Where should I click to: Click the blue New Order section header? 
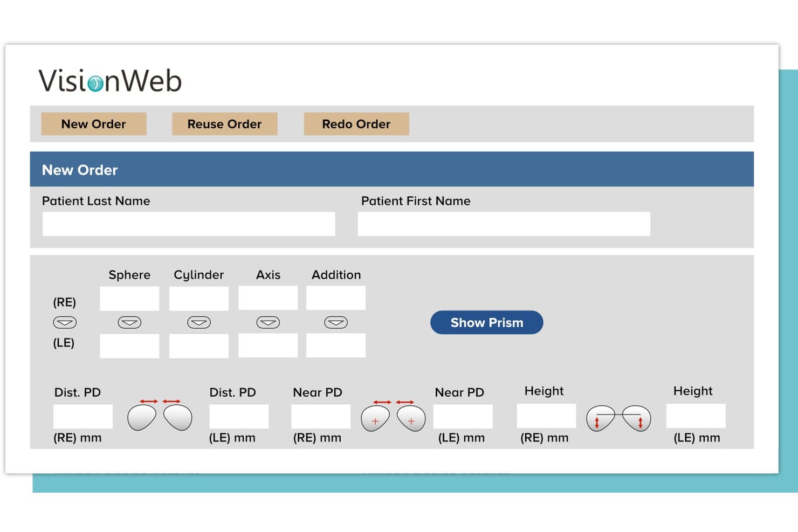click(x=392, y=169)
